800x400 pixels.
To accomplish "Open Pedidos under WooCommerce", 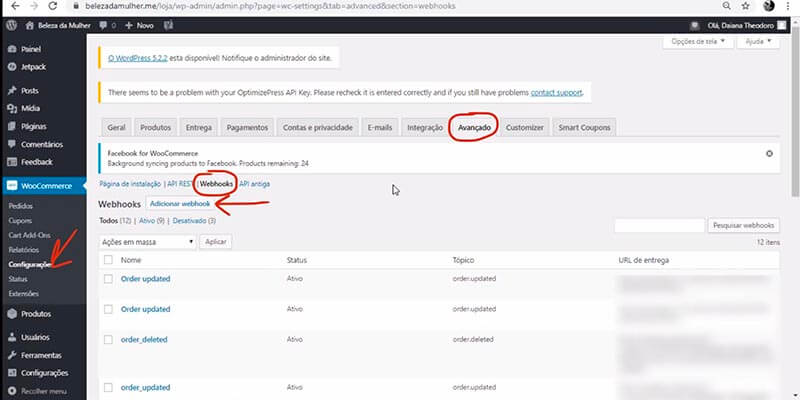I will [x=20, y=206].
